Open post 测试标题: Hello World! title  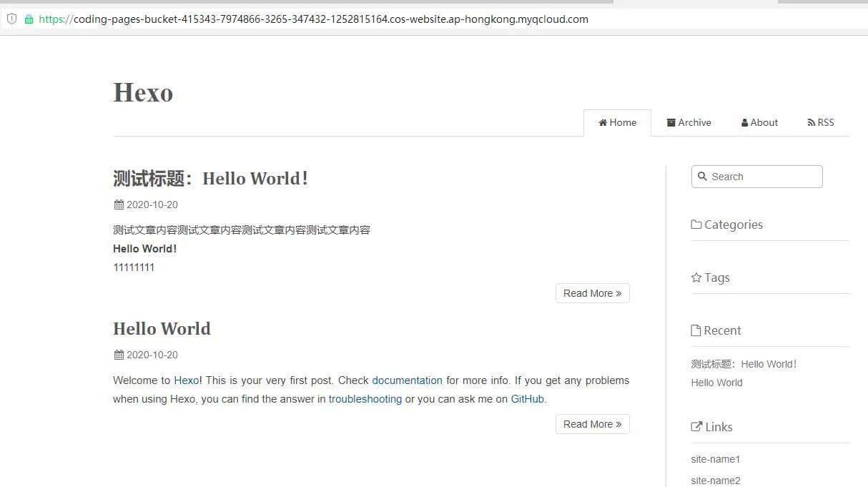pyautogui.click(x=211, y=178)
